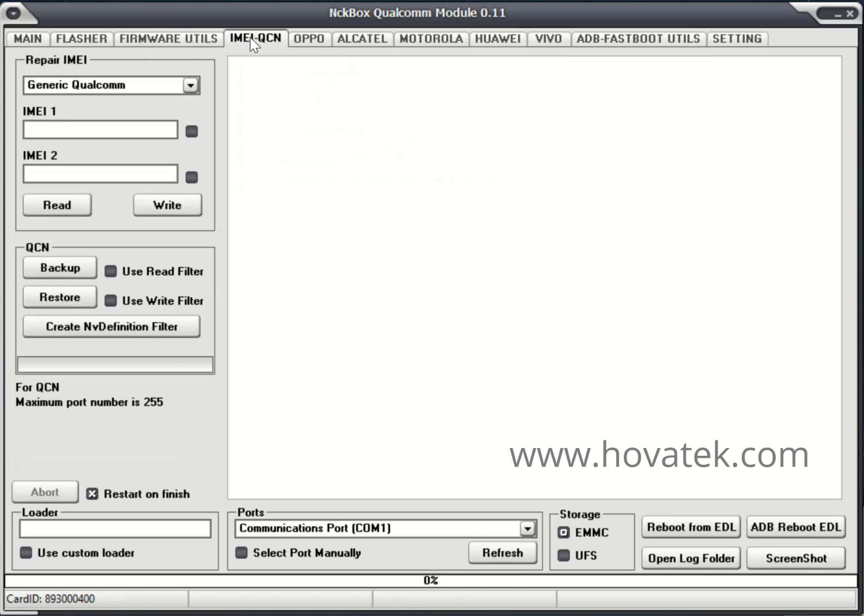Viewport: 864px width, 616px height.
Task: Click the main 0% progress bar
Action: pos(431,580)
